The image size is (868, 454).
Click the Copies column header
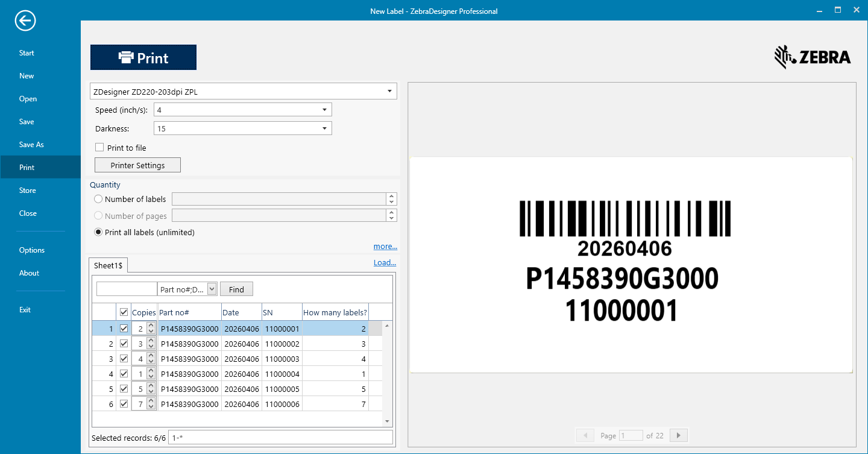pos(144,312)
